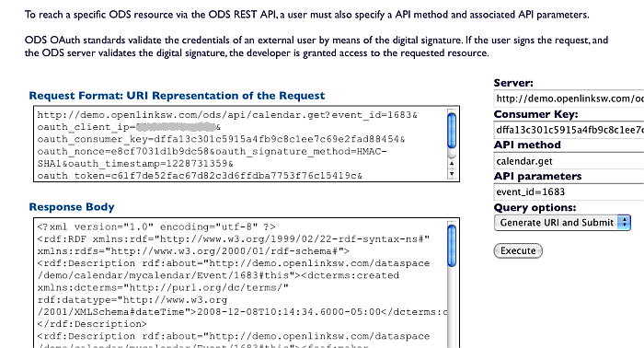
Task: Click inside the Request URI text area
Action: coord(241,144)
